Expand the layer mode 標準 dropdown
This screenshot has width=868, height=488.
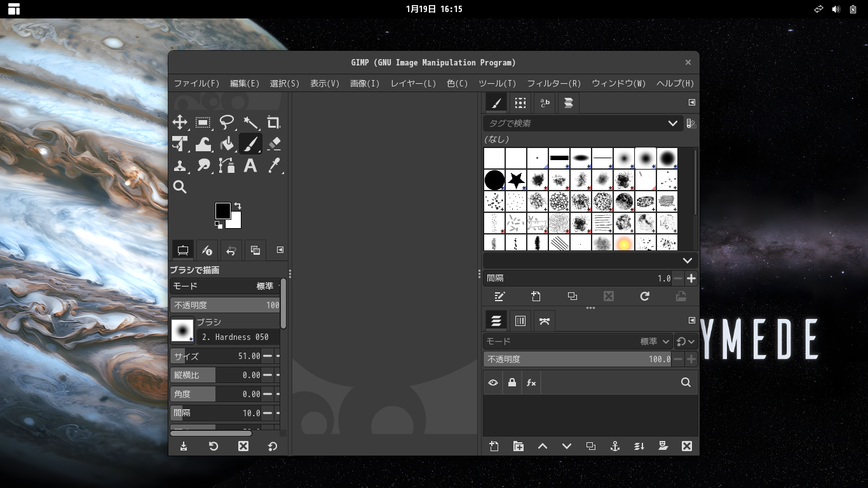click(654, 341)
